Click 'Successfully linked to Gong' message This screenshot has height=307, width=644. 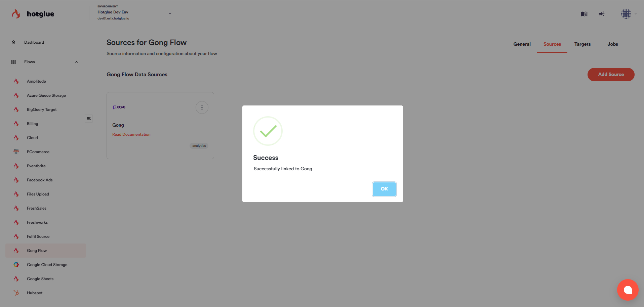(283, 169)
